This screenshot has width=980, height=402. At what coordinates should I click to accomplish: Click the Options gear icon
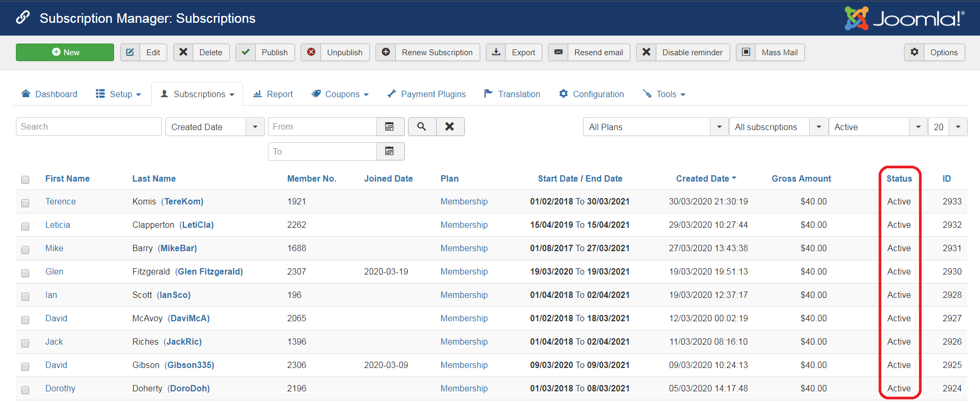click(914, 52)
